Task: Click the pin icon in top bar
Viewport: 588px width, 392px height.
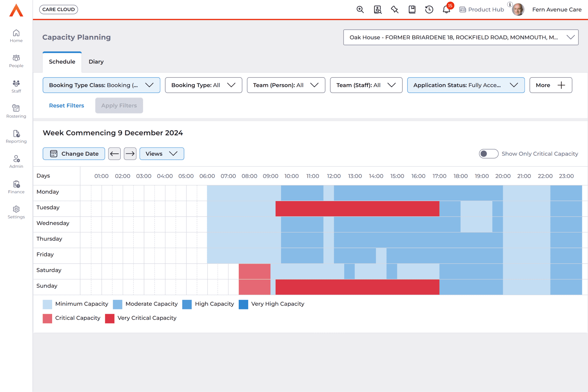Action: click(x=395, y=10)
